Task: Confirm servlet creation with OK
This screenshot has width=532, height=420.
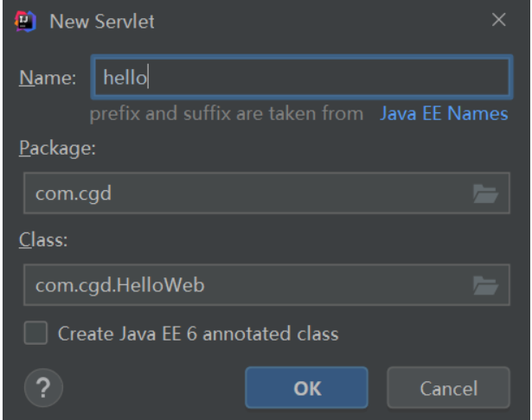Action: pos(307,388)
